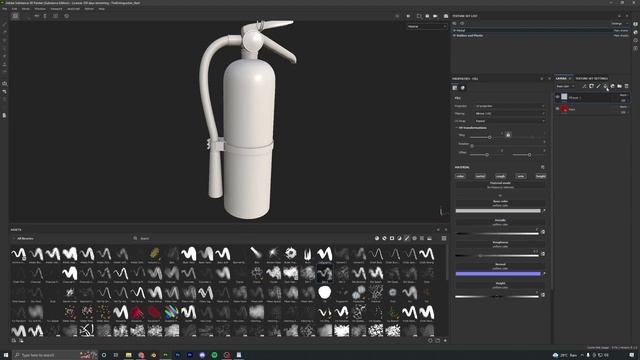Click the Scale lock icon in UV transformations

click(x=508, y=135)
